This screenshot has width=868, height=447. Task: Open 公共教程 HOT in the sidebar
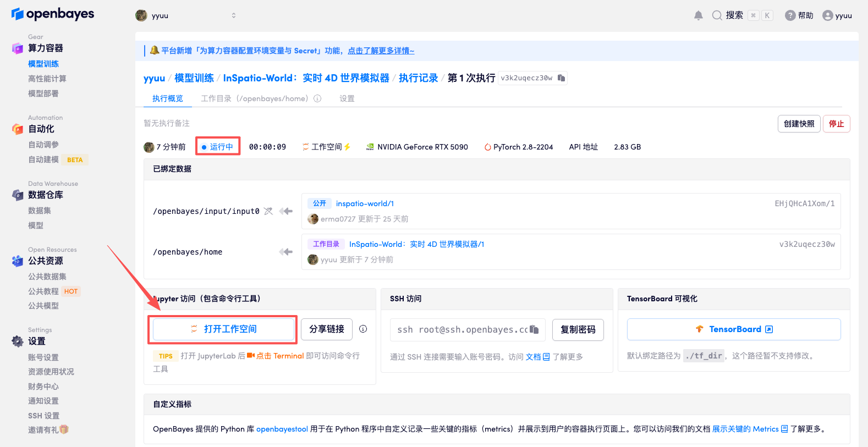[x=54, y=291]
